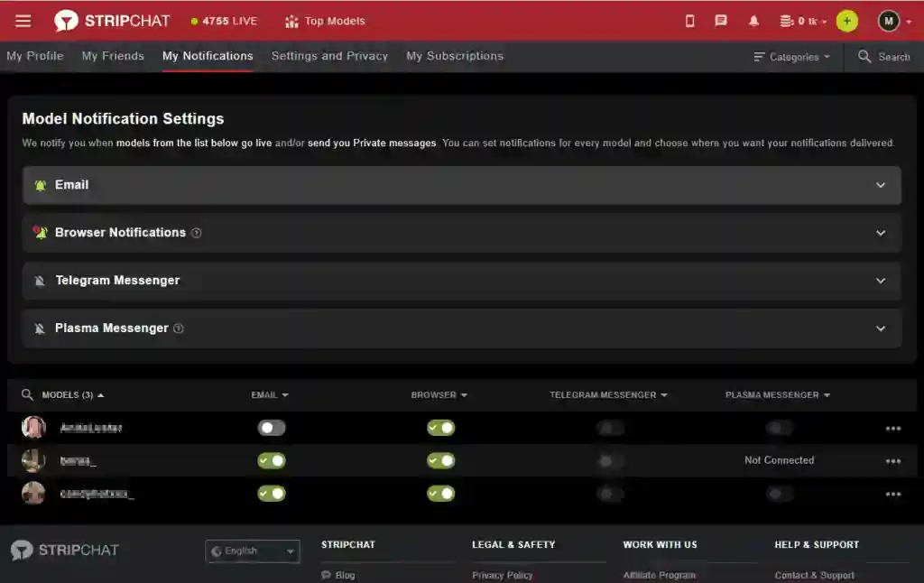Click the Browser Notifications help icon

[196, 233]
